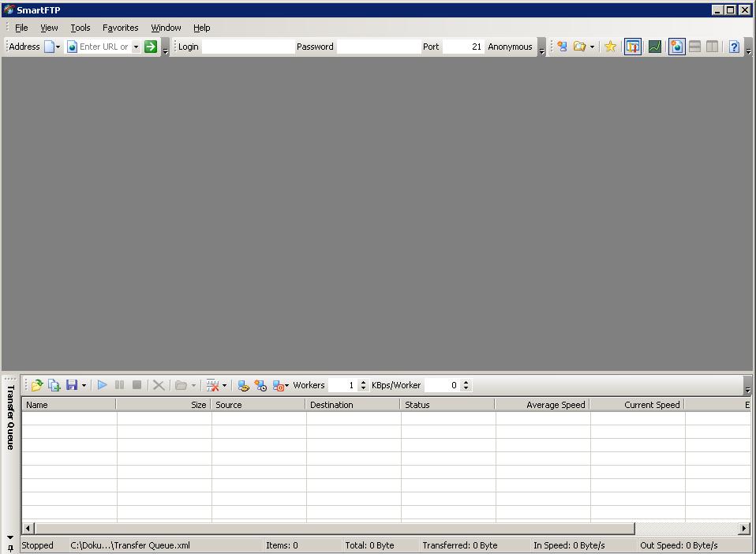Click the Start transfer queue play icon

tap(102, 385)
